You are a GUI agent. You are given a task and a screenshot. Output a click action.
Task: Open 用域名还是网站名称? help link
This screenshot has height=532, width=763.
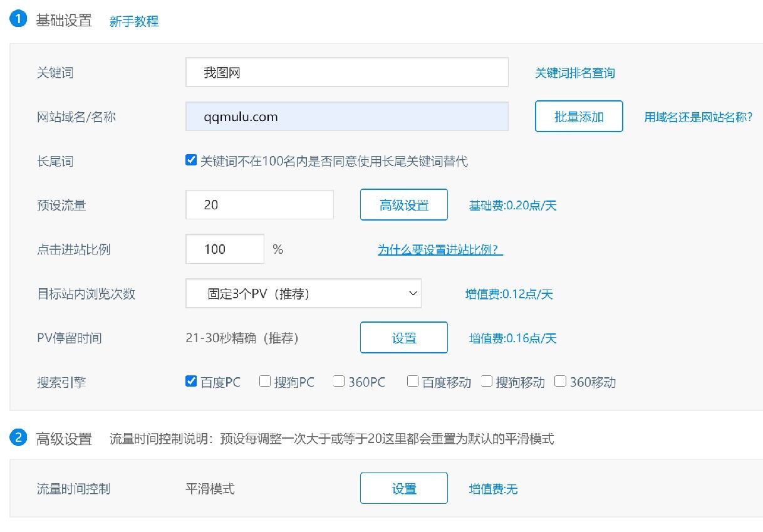(x=698, y=117)
